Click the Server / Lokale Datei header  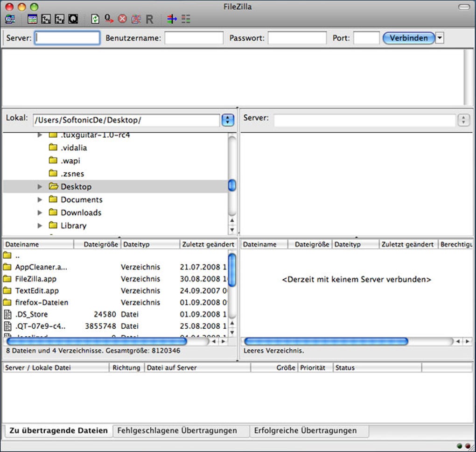(x=56, y=367)
